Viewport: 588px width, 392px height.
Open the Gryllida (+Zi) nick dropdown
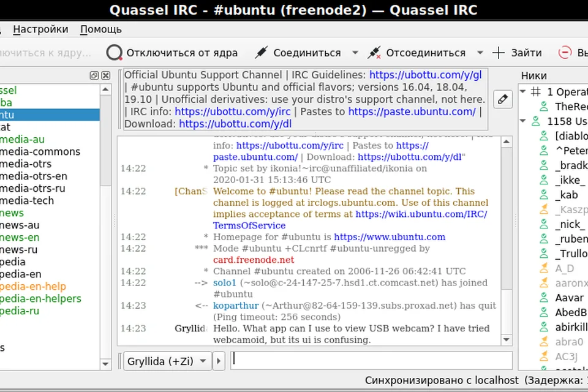[x=168, y=361]
